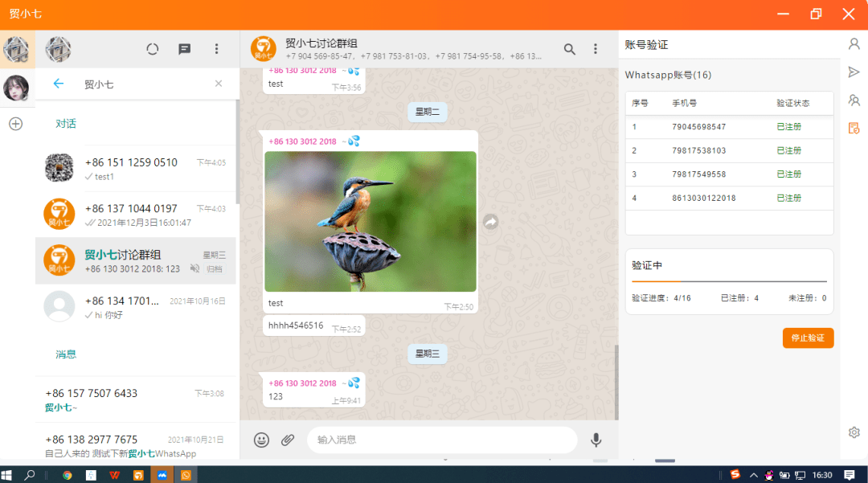Open account verification sidebar icon
The image size is (868, 483).
pyautogui.click(x=854, y=129)
